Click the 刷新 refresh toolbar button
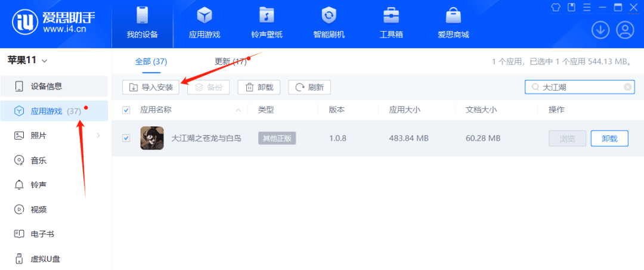This screenshot has height=270, width=644. pyautogui.click(x=309, y=87)
